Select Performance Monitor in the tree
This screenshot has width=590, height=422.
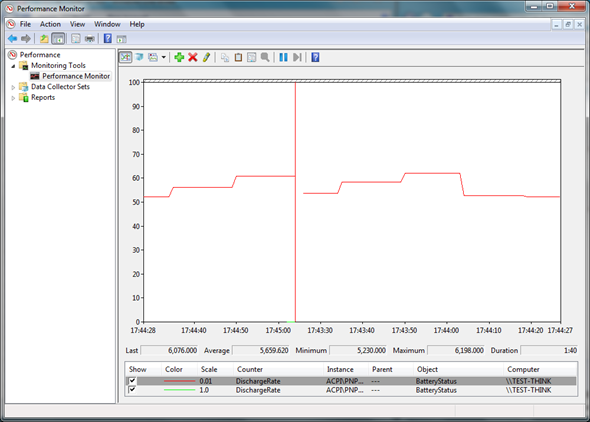pyautogui.click(x=76, y=76)
